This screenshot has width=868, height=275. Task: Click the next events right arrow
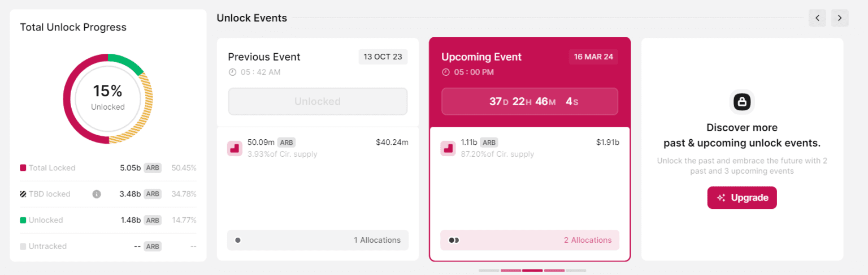[840, 18]
